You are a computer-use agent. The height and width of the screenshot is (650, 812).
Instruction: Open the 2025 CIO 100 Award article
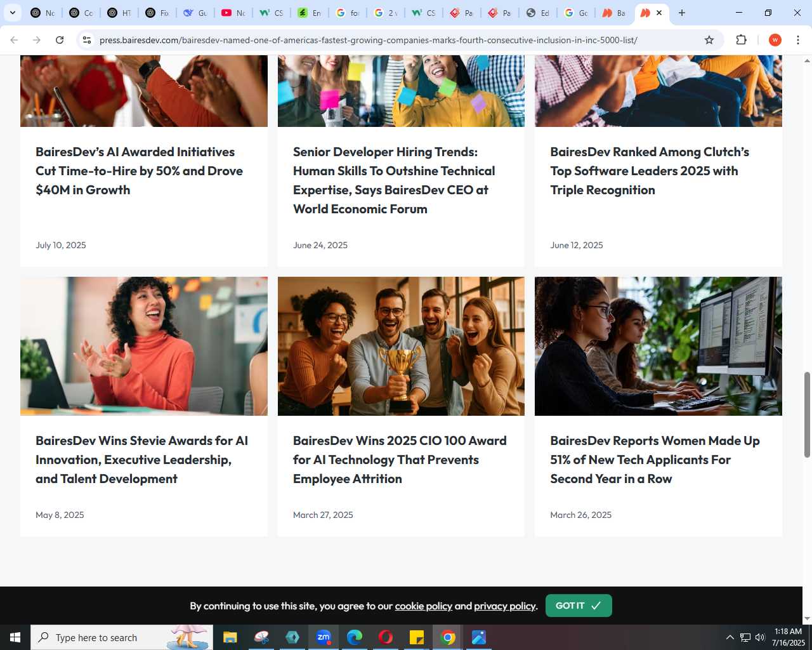tap(400, 460)
